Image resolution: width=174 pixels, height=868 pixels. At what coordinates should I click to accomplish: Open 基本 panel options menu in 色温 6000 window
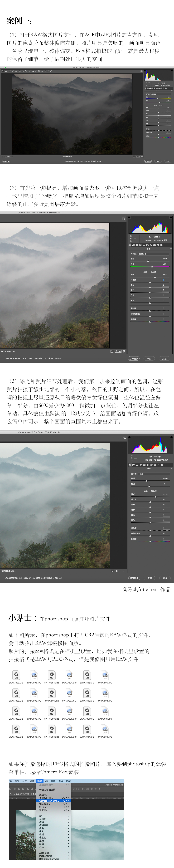pos(171,469)
